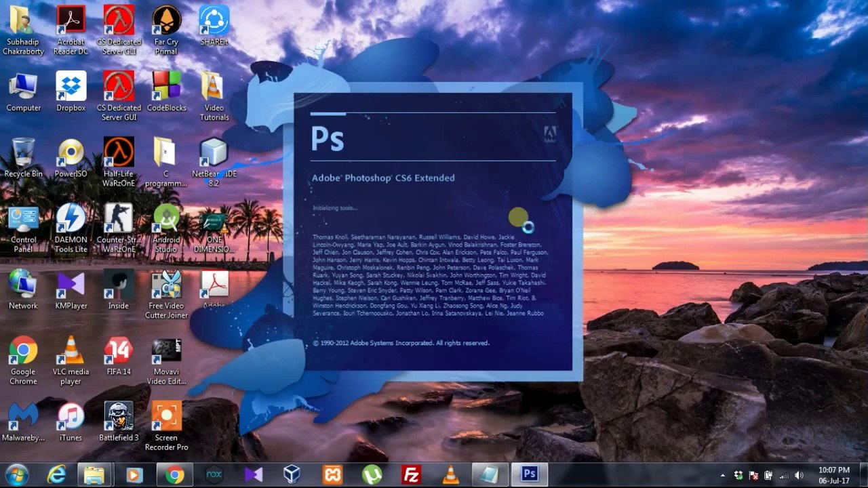Launch Internet Explorer from the taskbar

coord(56,475)
